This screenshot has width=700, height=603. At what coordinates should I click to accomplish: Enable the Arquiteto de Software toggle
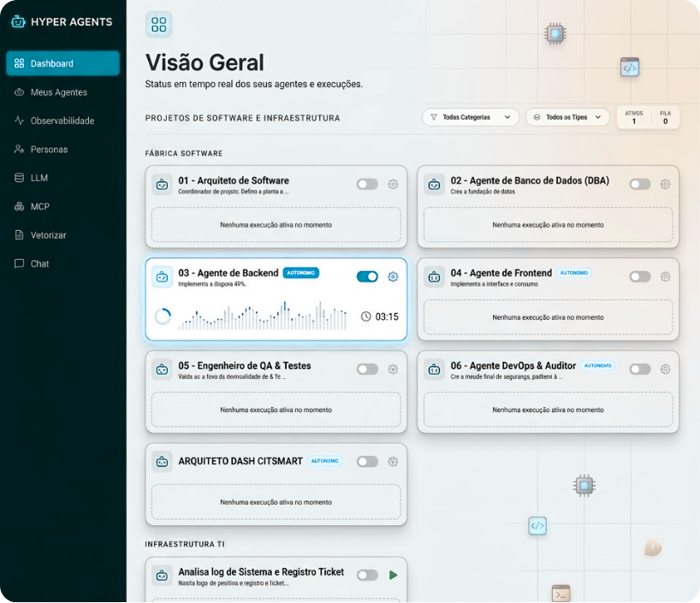(367, 184)
